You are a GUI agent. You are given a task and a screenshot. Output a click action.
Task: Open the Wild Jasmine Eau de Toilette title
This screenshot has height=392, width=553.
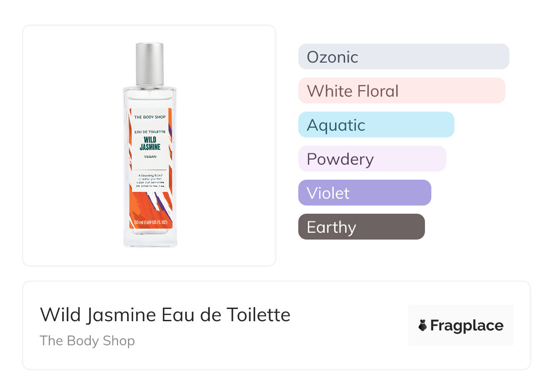165,314
